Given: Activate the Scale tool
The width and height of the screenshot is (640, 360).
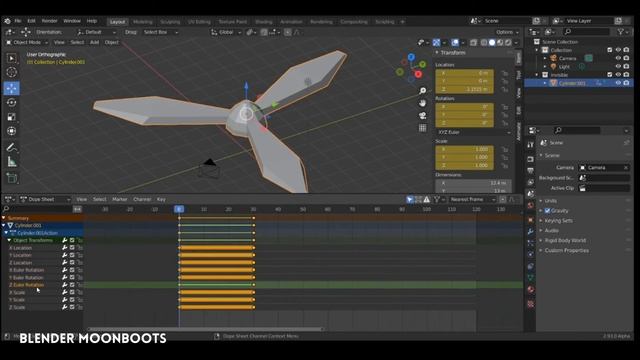Looking at the screenshot, I should click(x=11, y=117).
